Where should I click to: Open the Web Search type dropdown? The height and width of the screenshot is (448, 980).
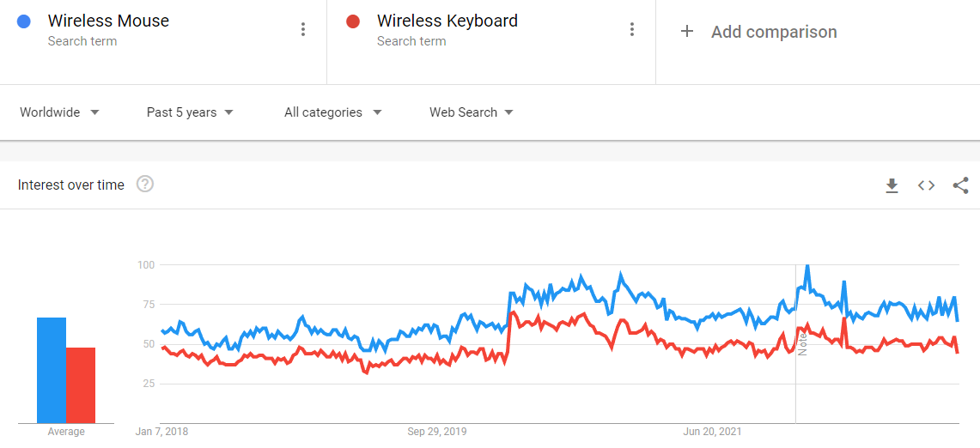[x=471, y=112]
